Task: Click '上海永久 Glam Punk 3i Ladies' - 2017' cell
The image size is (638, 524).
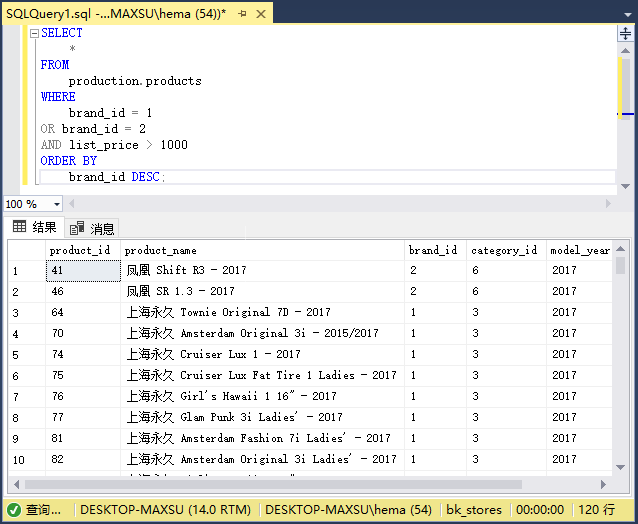Action: 262,417
